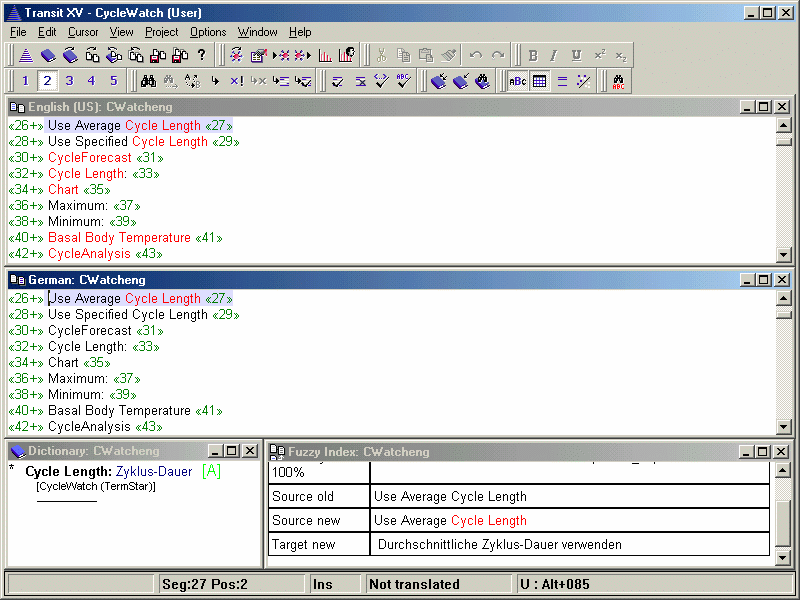Toggle the table grid view button

[540, 81]
